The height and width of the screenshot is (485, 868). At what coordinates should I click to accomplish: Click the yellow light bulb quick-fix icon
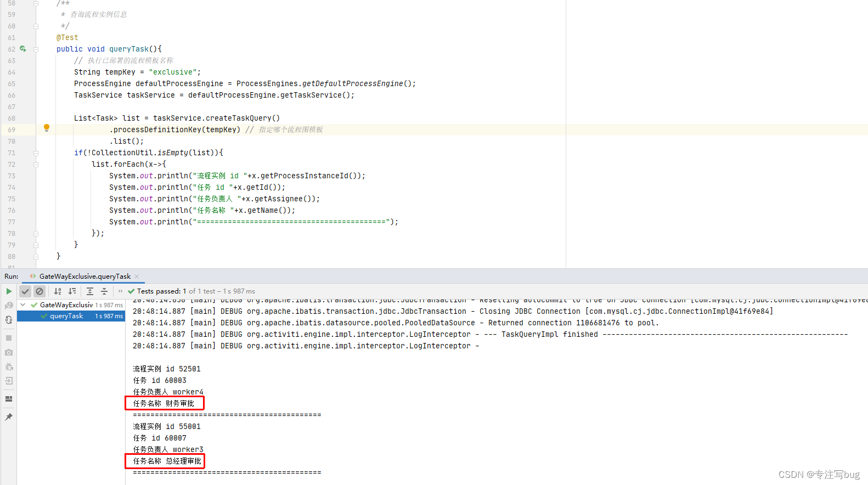[x=47, y=128]
